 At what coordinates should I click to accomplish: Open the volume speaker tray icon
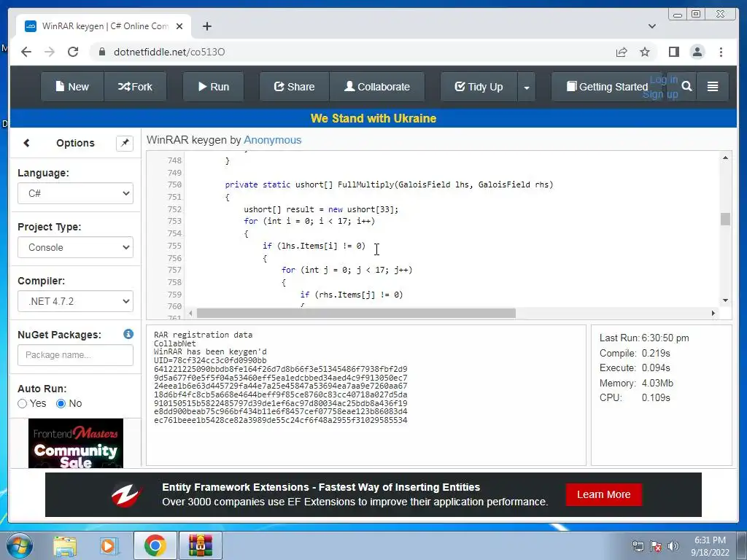[x=673, y=546]
